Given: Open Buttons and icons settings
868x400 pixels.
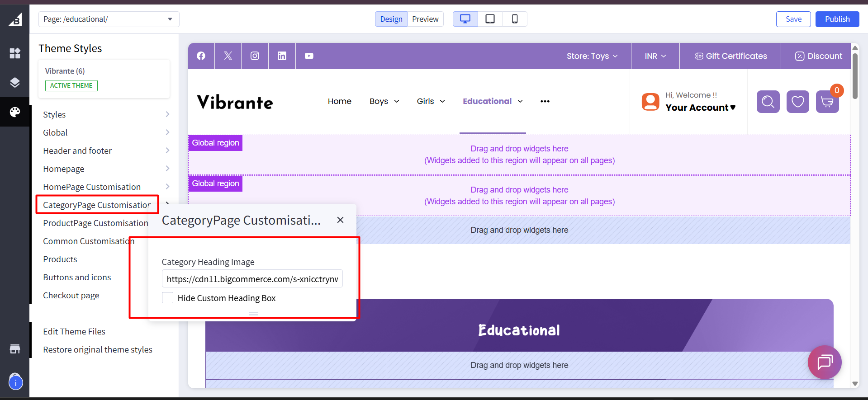Looking at the screenshot, I should coord(77,277).
